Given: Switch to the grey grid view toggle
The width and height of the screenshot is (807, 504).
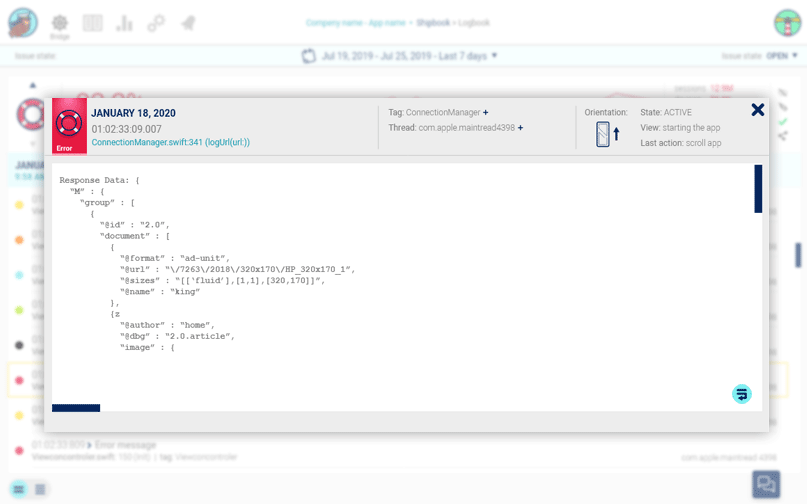Looking at the screenshot, I should pyautogui.click(x=40, y=489).
